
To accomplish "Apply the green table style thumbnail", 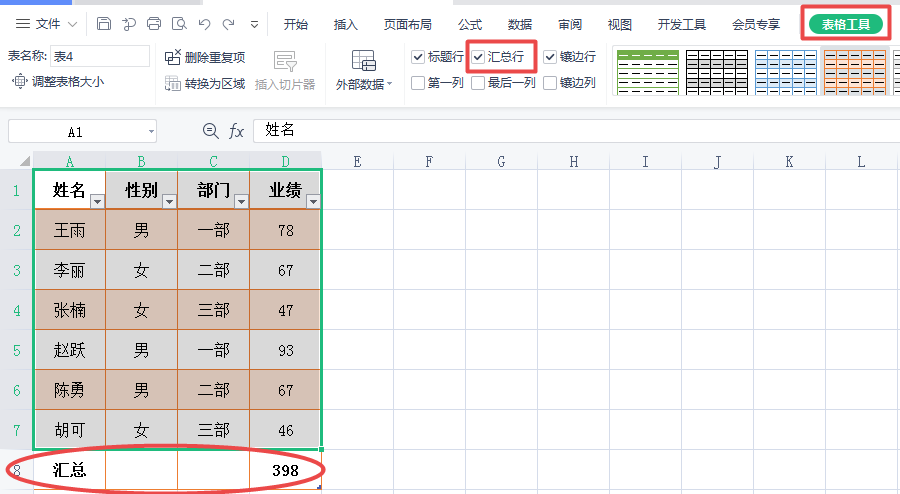I will click(647, 72).
